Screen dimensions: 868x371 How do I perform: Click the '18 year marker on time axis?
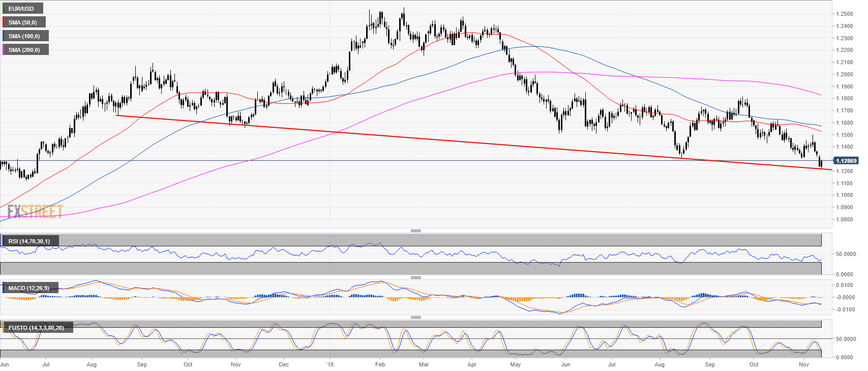tap(330, 364)
